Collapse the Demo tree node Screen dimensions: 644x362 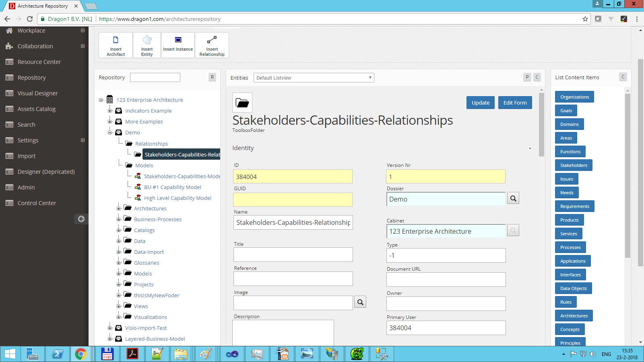110,132
